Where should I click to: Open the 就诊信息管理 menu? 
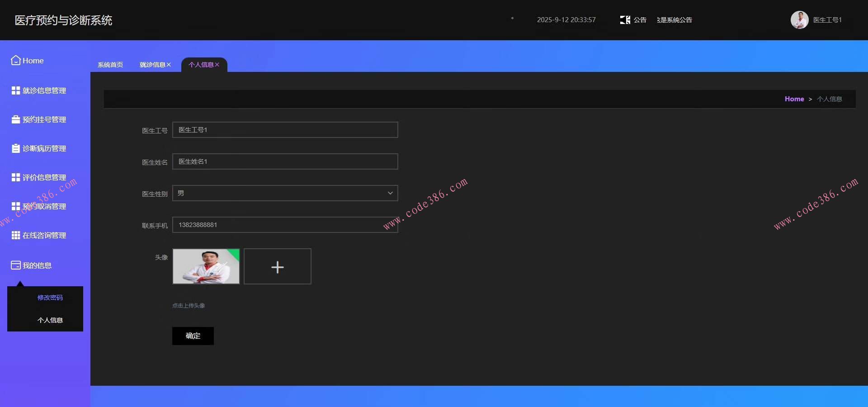pos(44,90)
